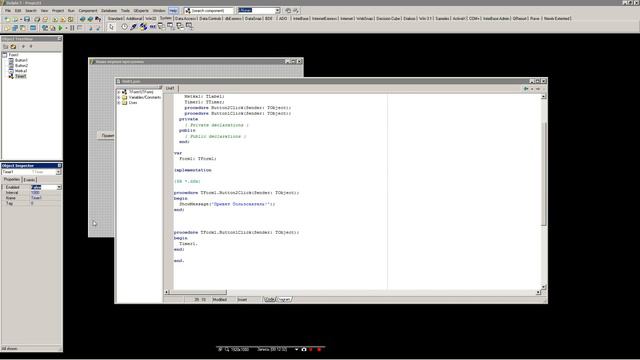Open the Enabled property value dropdown
Image resolution: width=640 pixels, height=360 pixels.
(x=59, y=187)
